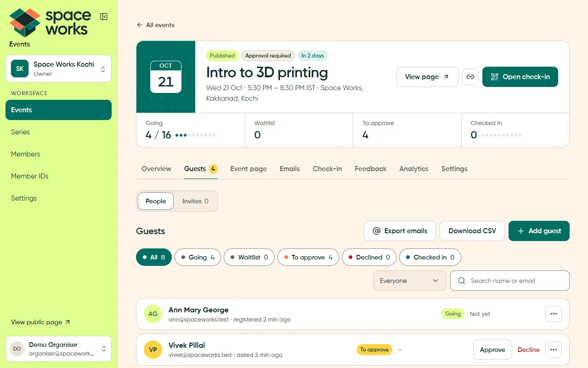This screenshot has height=368, width=588.
Task: Decline Vivek Pillai's request
Action: point(528,350)
